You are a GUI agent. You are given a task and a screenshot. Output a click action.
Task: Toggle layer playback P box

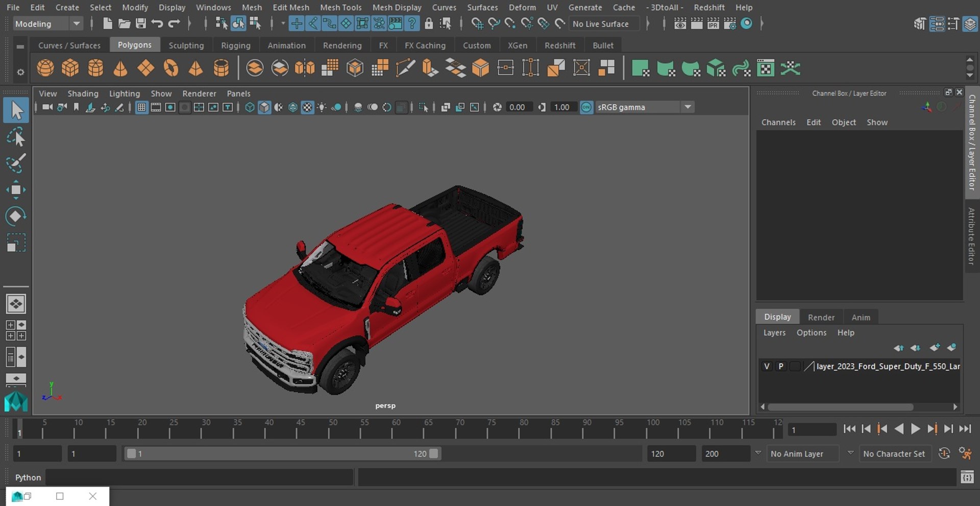(780, 366)
